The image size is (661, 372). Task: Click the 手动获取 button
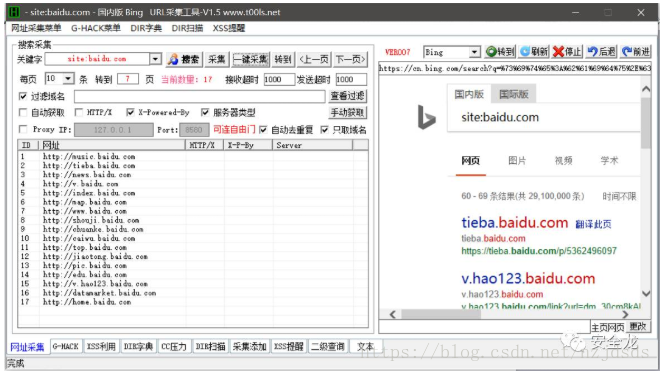pos(347,113)
